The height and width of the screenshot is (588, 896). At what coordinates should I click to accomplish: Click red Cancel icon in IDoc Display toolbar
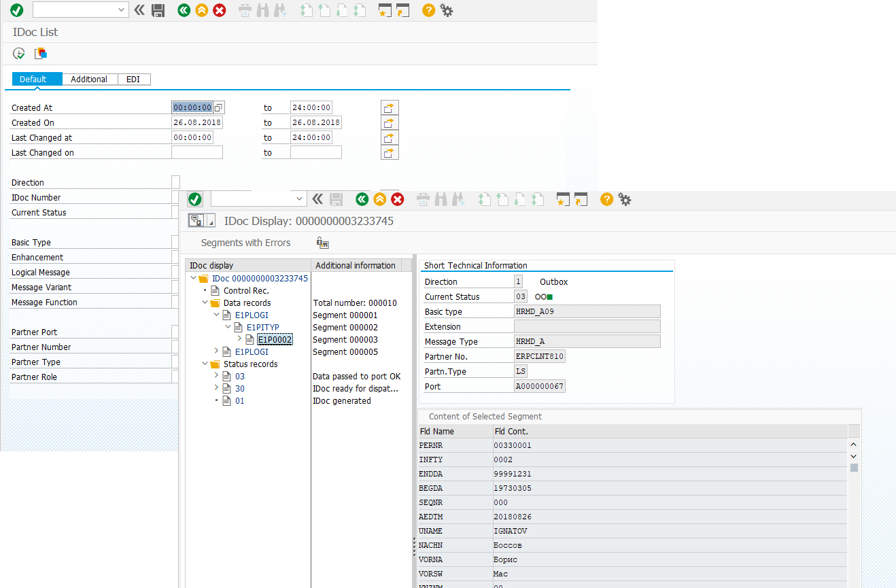pos(398,199)
